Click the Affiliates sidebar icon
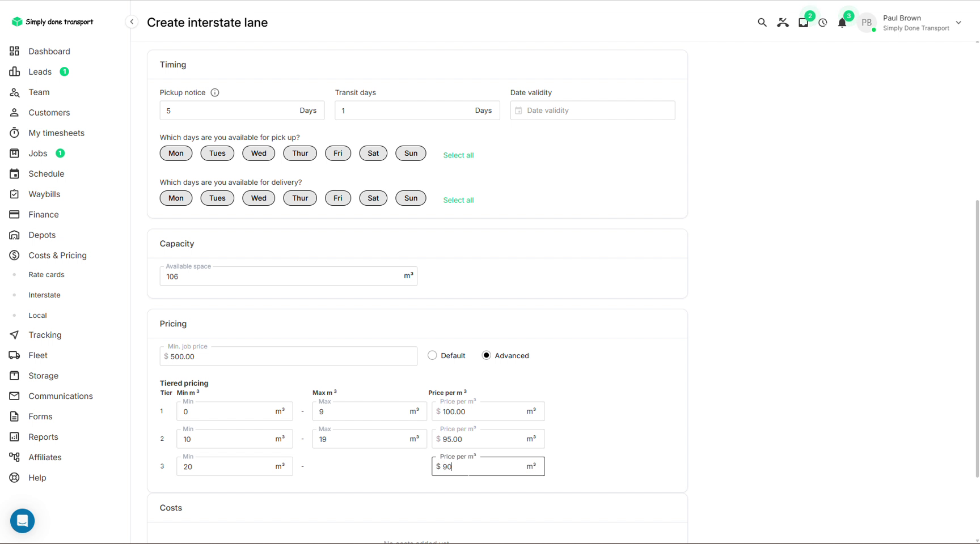980x544 pixels. pyautogui.click(x=15, y=457)
